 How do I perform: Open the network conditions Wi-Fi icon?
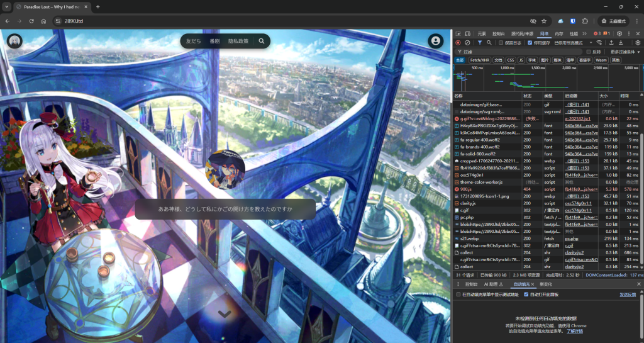pyautogui.click(x=599, y=43)
